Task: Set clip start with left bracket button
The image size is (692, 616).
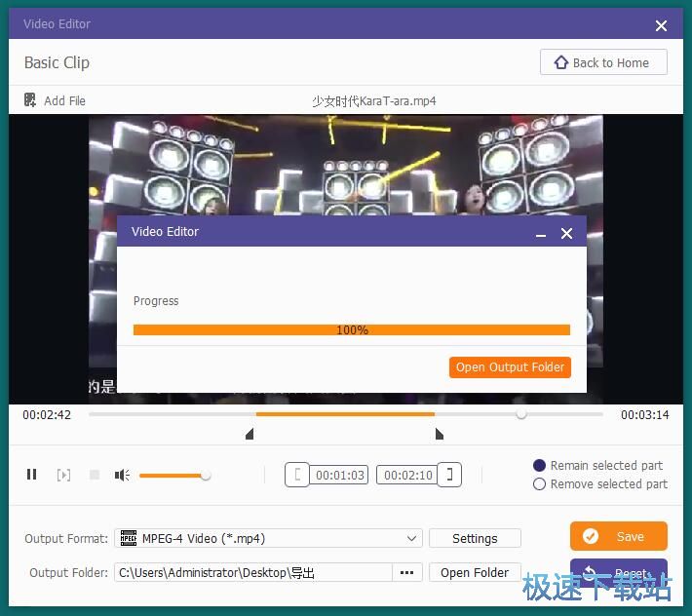Action: tap(297, 475)
